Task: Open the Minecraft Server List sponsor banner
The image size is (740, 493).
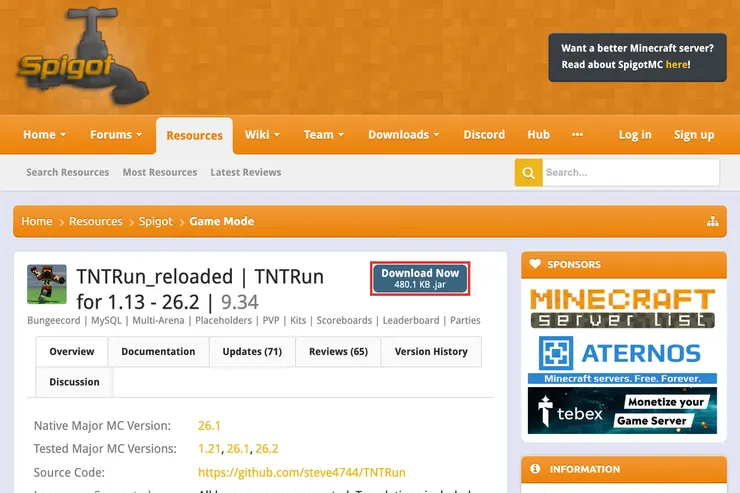Action: [x=622, y=308]
